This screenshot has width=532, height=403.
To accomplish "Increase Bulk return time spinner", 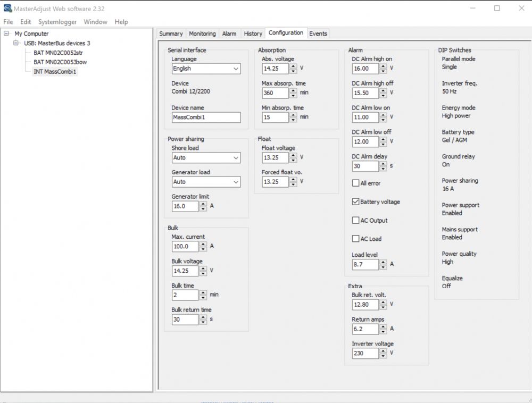I will pos(203,317).
